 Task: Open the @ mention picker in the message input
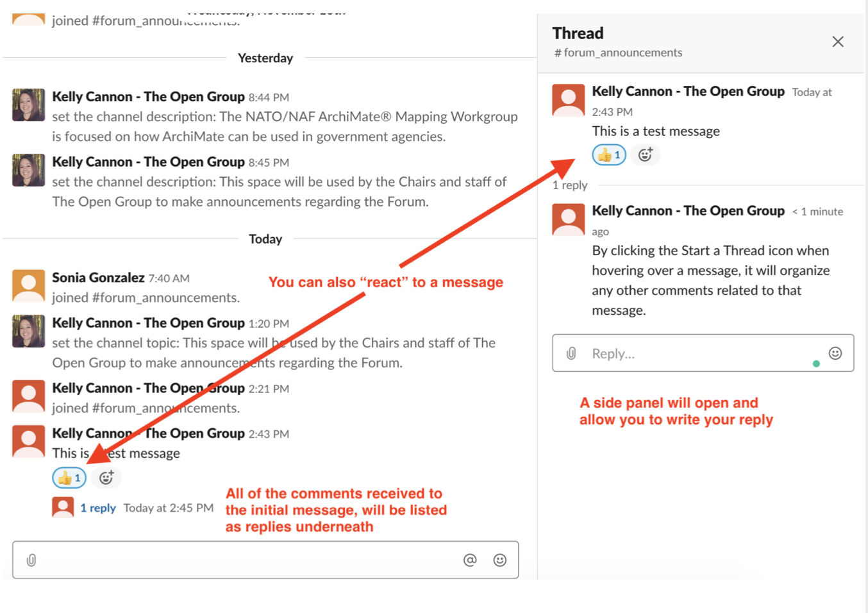[470, 559]
